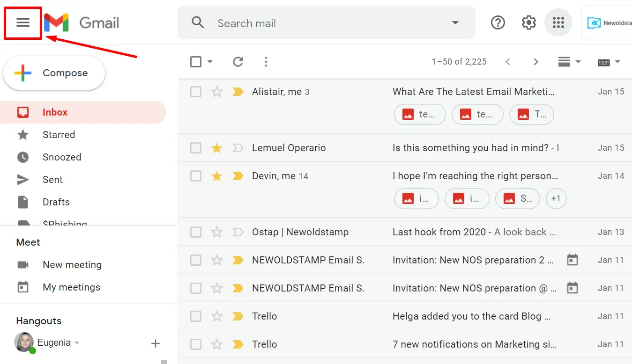Unstar the Lemuel Operario email
Screen dimensions: 632x364
(x=216, y=148)
